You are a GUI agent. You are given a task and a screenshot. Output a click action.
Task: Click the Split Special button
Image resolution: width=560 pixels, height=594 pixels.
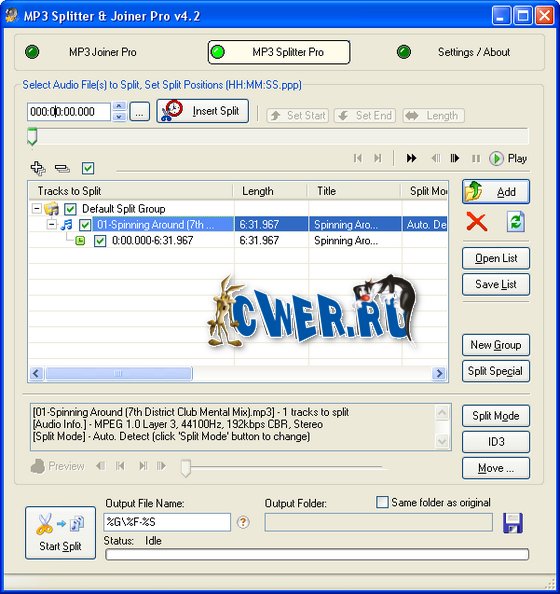[x=496, y=371]
